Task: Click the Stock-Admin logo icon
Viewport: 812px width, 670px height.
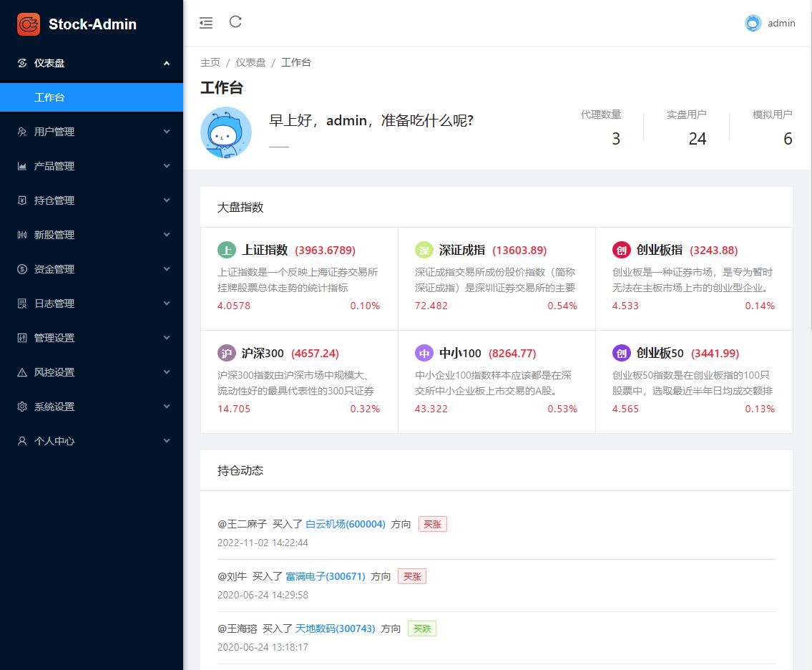Action: tap(29, 24)
